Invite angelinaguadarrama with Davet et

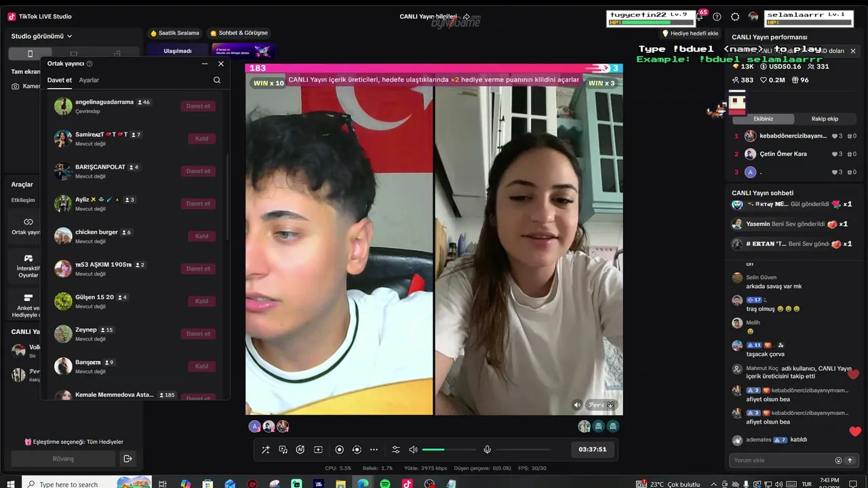click(198, 106)
